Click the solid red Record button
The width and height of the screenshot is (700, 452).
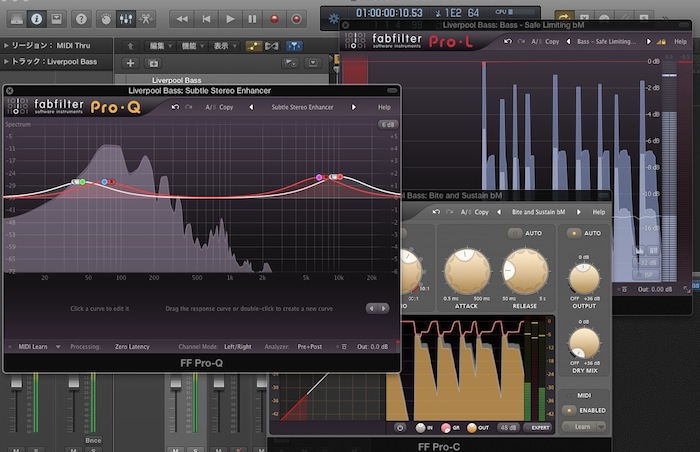click(x=274, y=19)
